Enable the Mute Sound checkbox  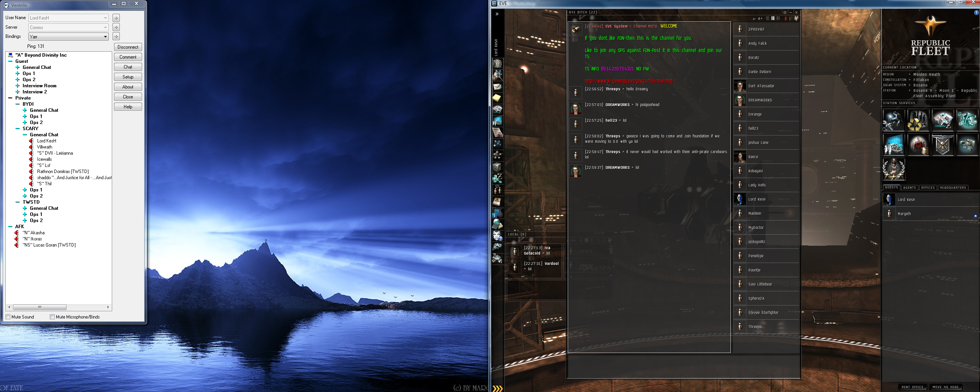click(x=8, y=317)
